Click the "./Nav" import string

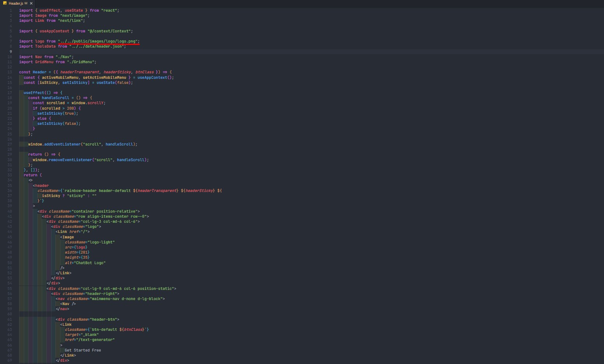[x=64, y=57]
